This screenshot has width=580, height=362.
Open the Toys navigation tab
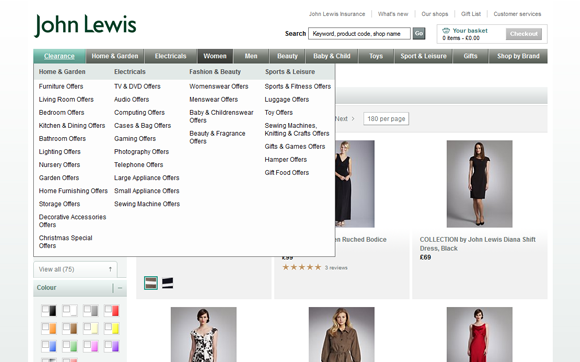(376, 56)
